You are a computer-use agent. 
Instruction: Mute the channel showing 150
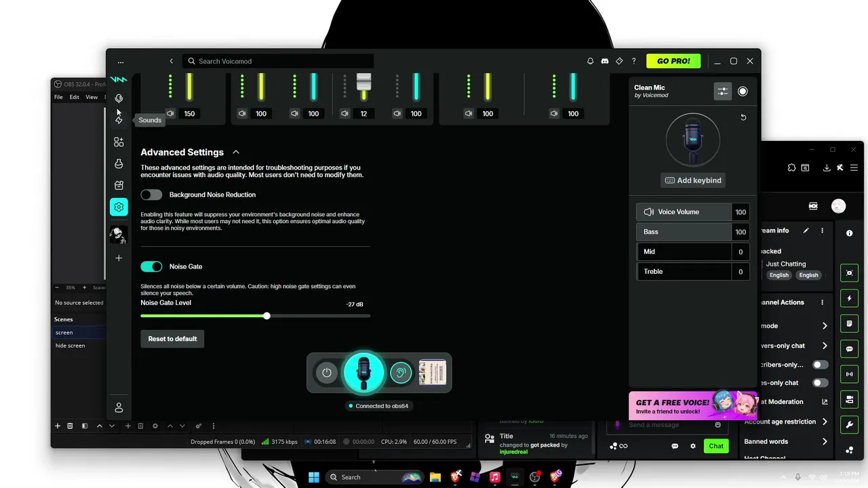[170, 114]
